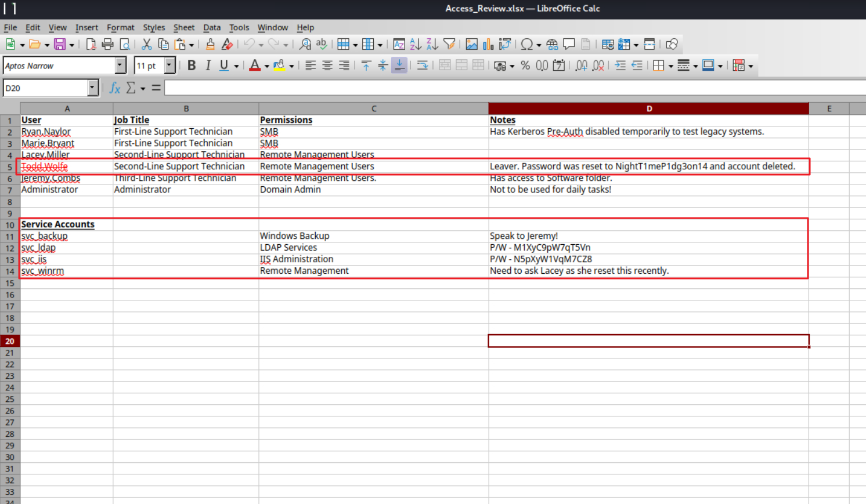Insert a chart using chart icon
Image resolution: width=866 pixels, height=504 pixels.
488,45
